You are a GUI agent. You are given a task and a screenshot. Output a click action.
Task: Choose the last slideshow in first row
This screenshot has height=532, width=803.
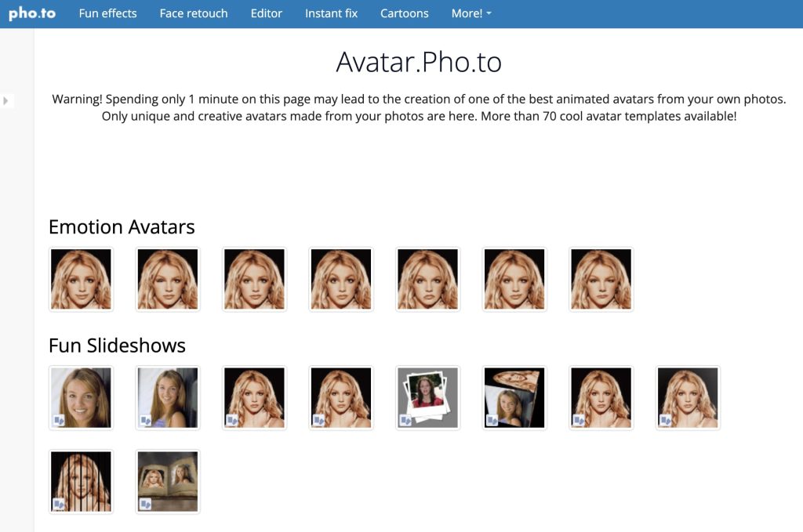pos(688,398)
